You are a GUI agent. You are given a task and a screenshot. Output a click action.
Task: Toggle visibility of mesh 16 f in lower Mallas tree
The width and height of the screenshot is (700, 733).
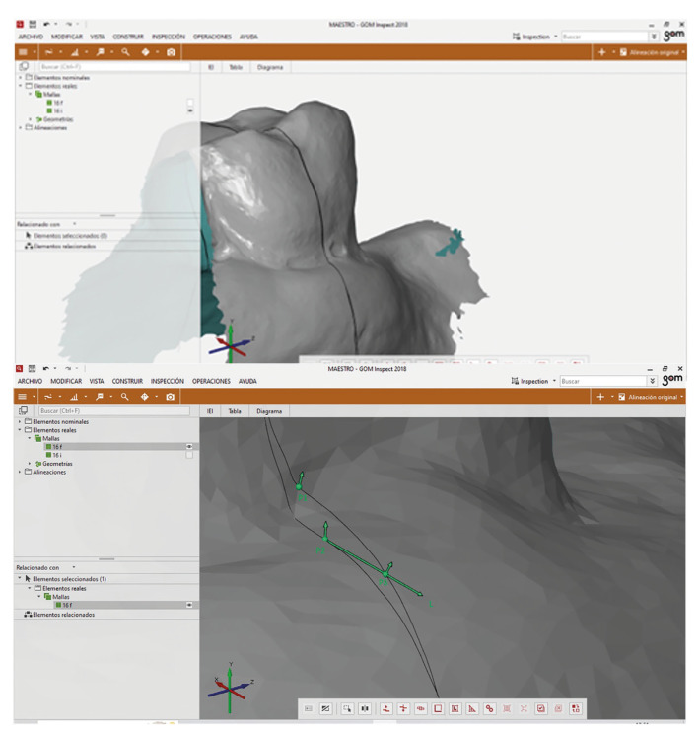[189, 446]
